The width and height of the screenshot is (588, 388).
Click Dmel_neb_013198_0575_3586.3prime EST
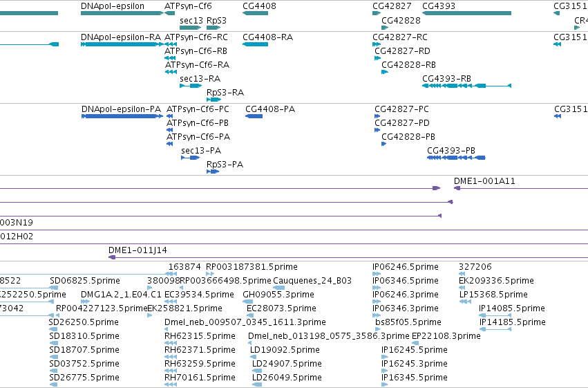click(249, 343)
